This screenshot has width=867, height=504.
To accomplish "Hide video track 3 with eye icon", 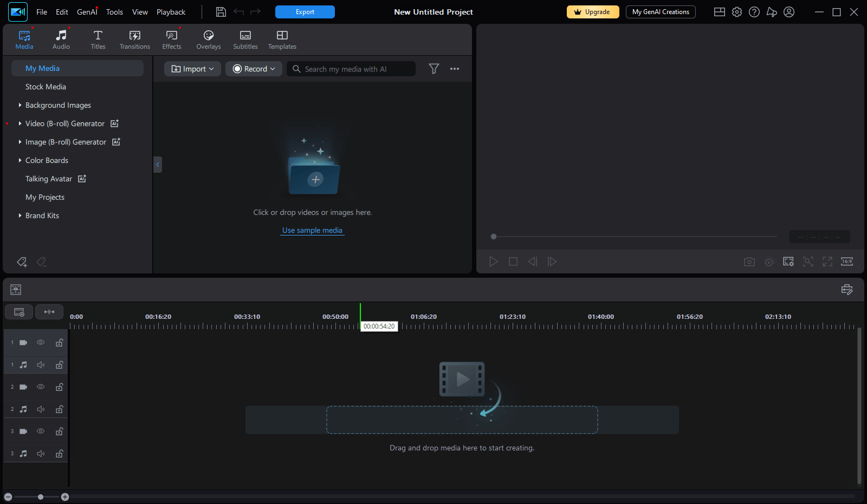I will [x=41, y=431].
